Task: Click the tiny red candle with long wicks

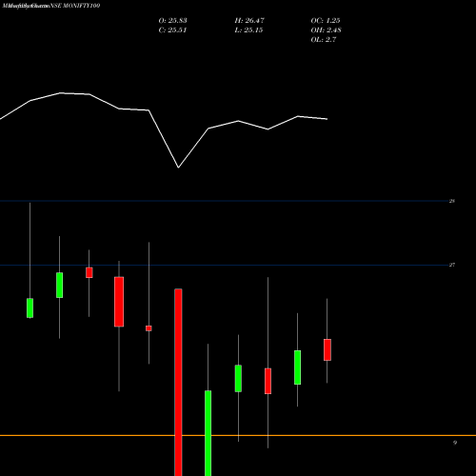Action: click(149, 328)
